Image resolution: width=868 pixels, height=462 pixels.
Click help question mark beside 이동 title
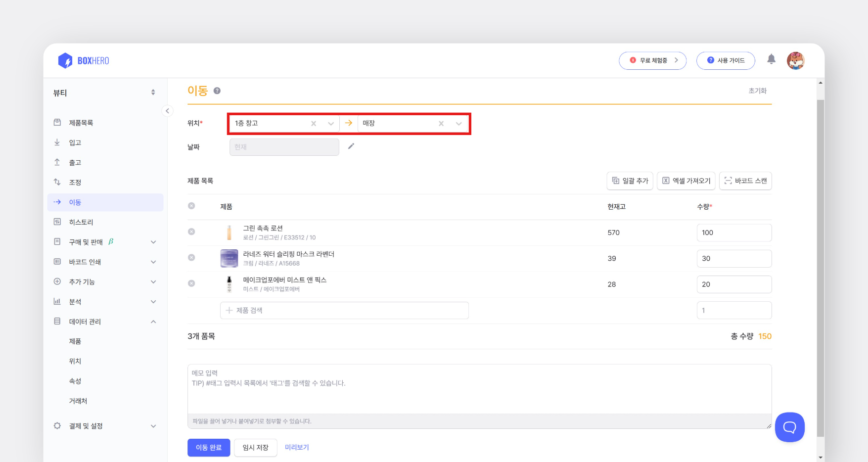(217, 91)
